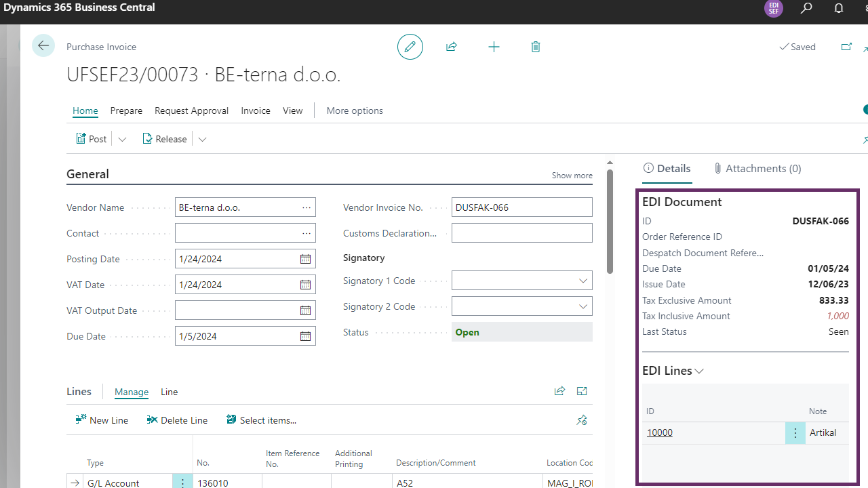Open the Share options icon
868x488 pixels.
tap(452, 46)
